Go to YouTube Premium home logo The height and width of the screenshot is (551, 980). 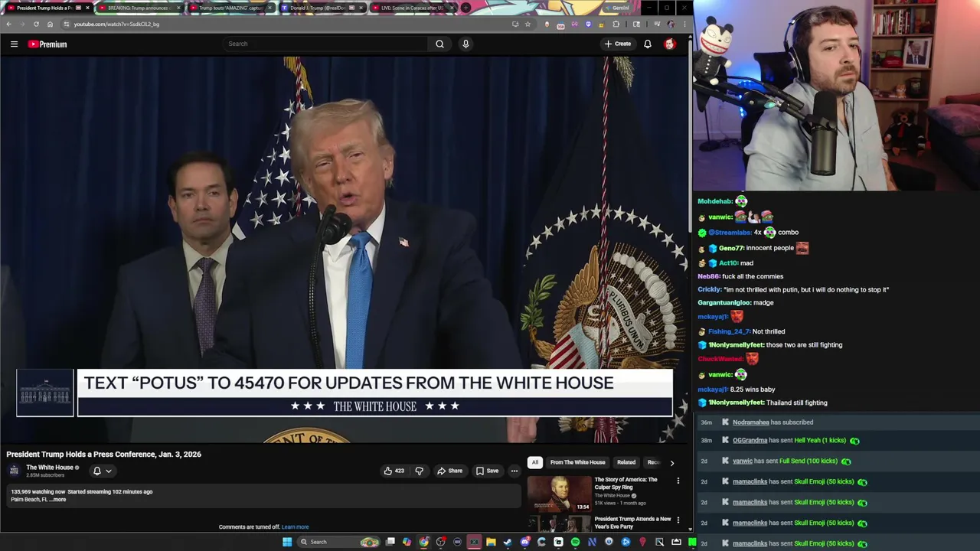[47, 44]
